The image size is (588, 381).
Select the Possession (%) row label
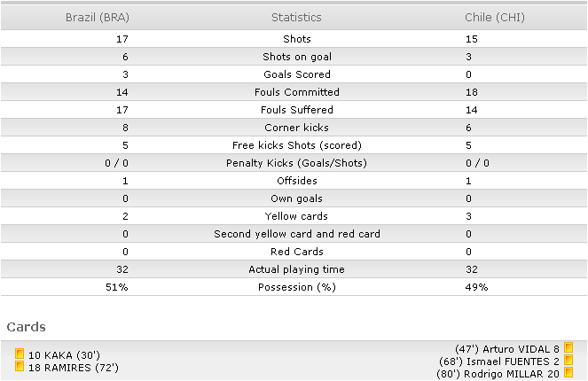coord(297,287)
